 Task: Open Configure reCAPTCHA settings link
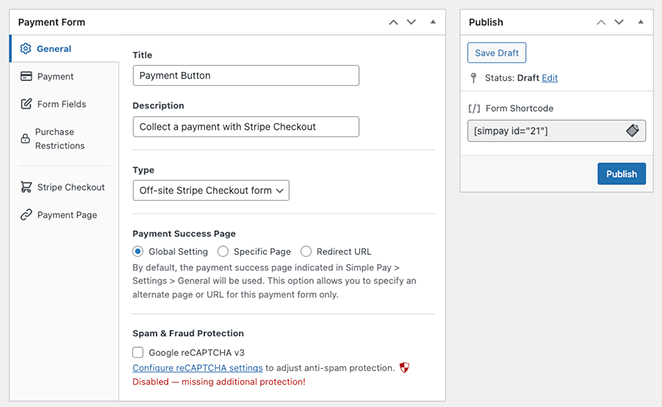[x=197, y=368]
